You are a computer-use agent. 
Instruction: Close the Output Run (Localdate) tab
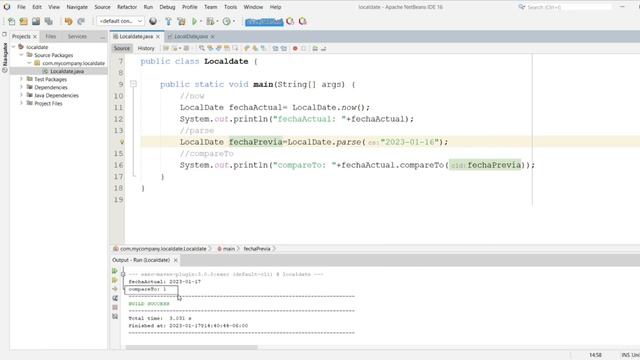pos(176,260)
